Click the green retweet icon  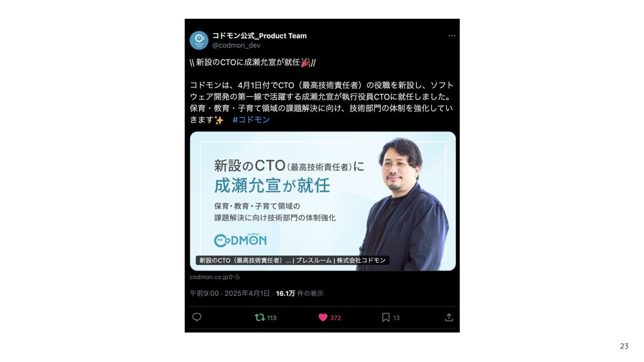click(x=259, y=317)
